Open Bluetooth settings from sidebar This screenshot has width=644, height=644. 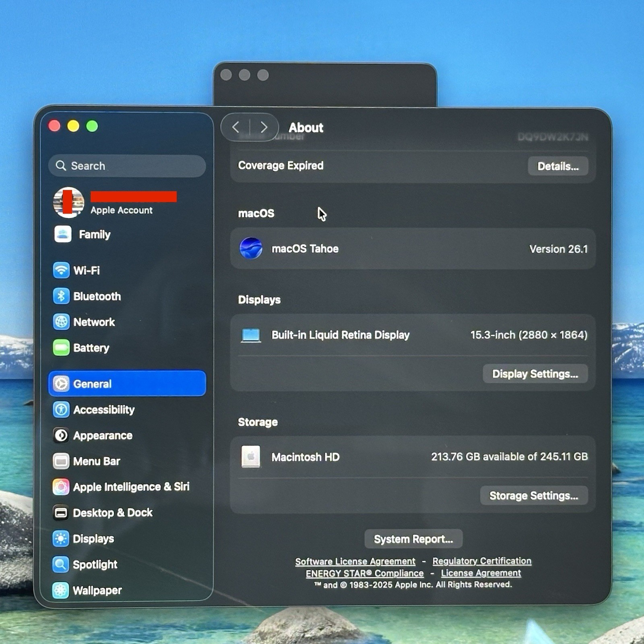[97, 296]
